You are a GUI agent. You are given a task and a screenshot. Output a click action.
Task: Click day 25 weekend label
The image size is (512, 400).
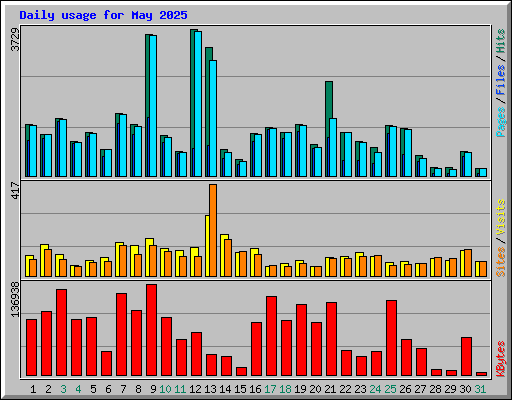click(390, 389)
